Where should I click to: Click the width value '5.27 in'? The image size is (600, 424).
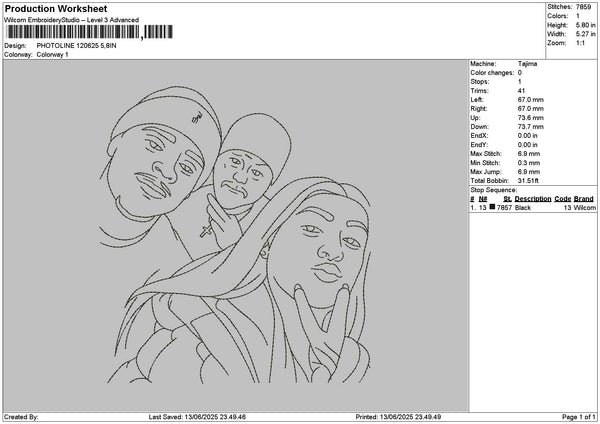click(585, 34)
